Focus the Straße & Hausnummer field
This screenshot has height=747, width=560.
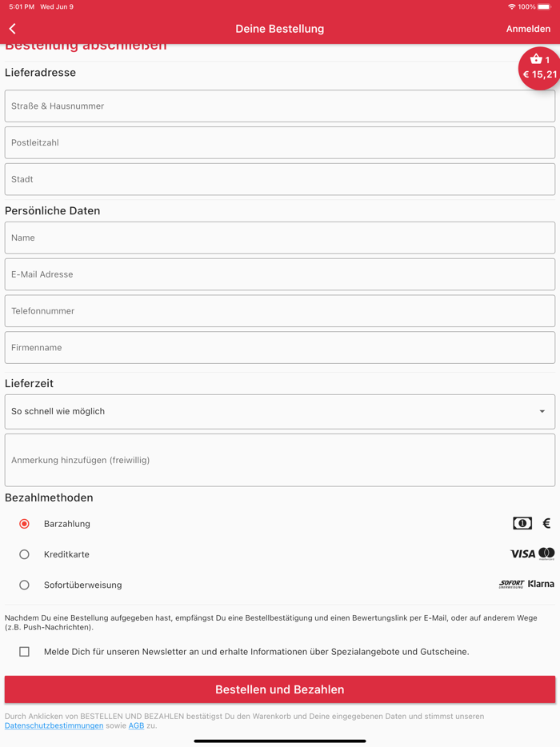pos(280,106)
